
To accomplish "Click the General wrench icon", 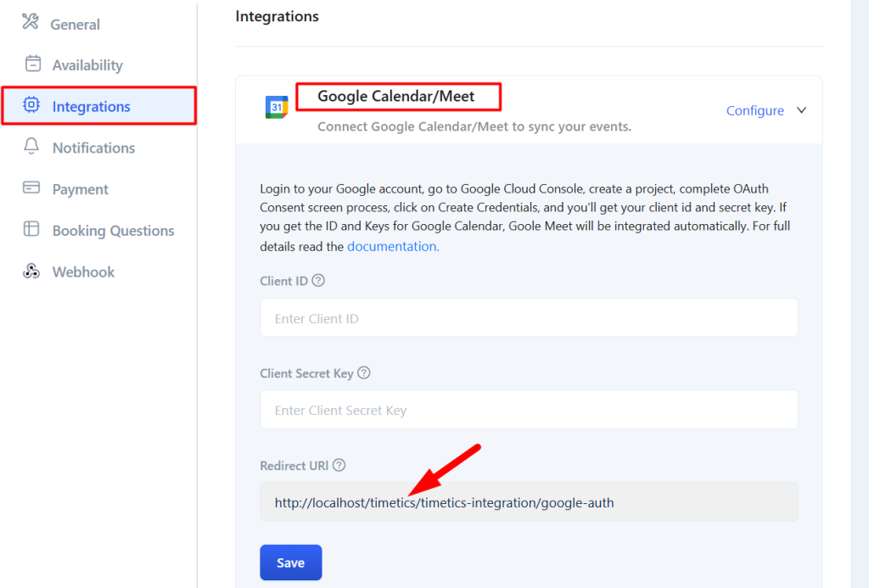I will tap(31, 21).
